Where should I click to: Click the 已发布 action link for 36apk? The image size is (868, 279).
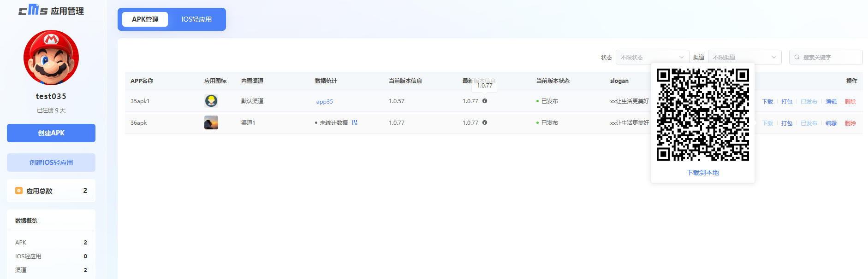pos(809,123)
